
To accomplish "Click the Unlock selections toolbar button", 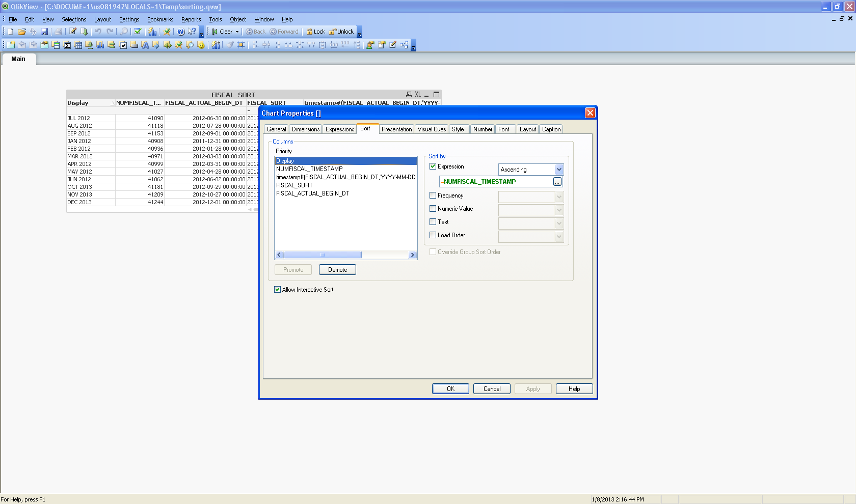I will (341, 32).
